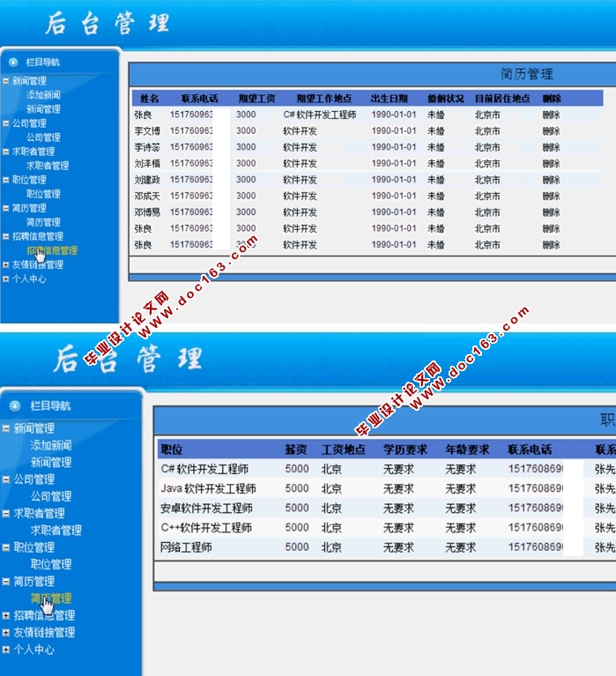Collapse 新闻管理 node in the upper sidebar
The height and width of the screenshot is (676, 616).
click(x=5, y=80)
